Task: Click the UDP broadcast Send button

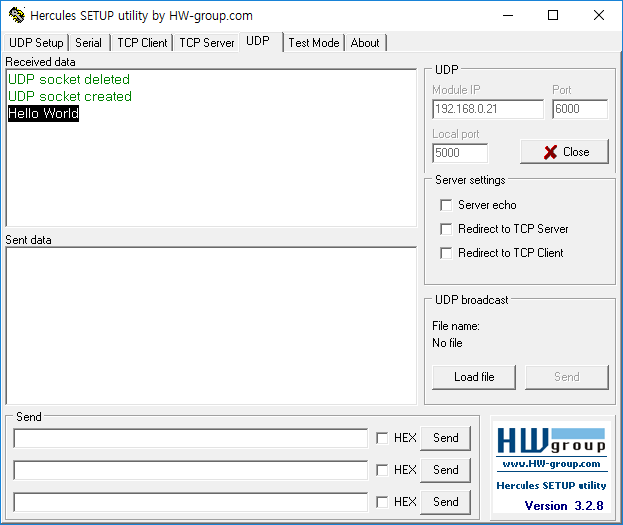Action: pos(567,377)
